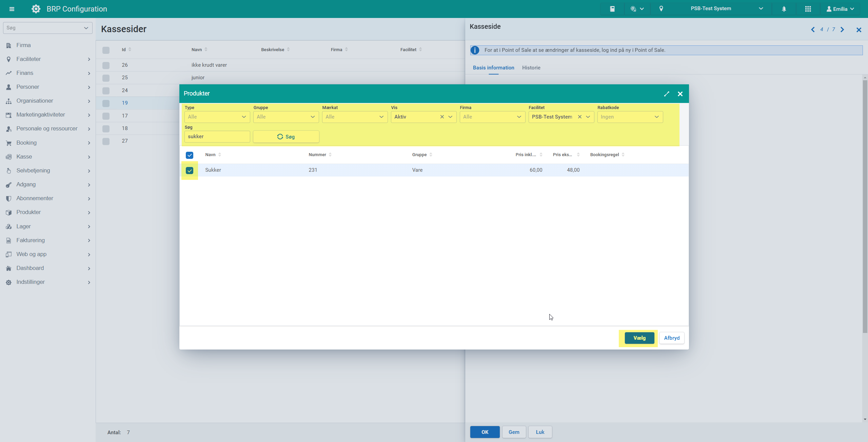Clear the Aktiv value in Vis filter
The width and height of the screenshot is (868, 442).
click(x=442, y=117)
